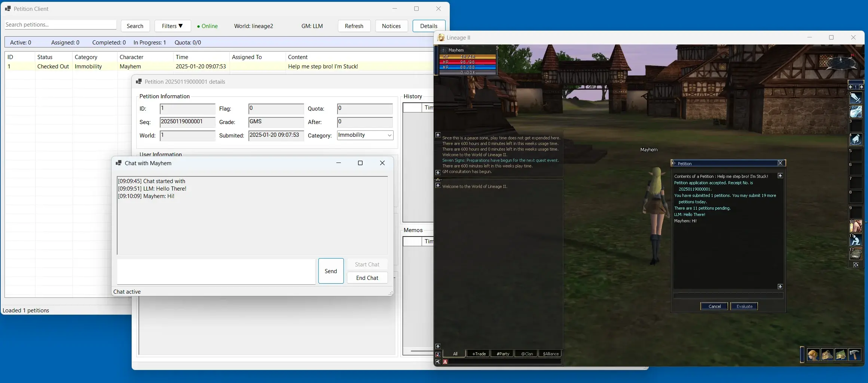The height and width of the screenshot is (383, 868).
Task: Select petition row for Mayhem
Action: [219, 67]
